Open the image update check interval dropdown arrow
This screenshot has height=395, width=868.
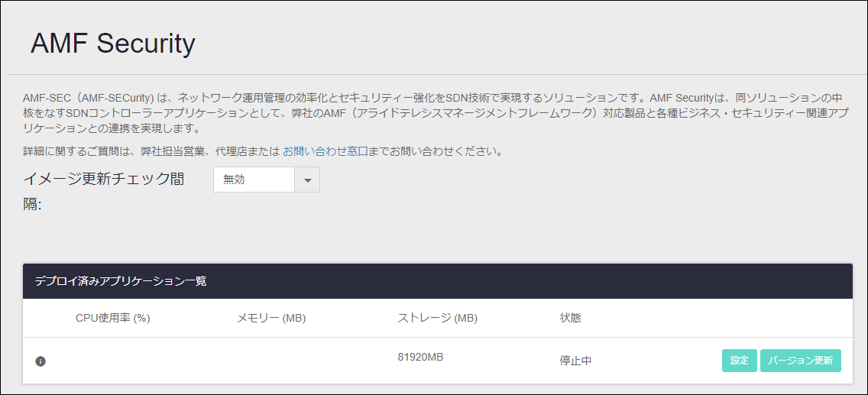[307, 180]
